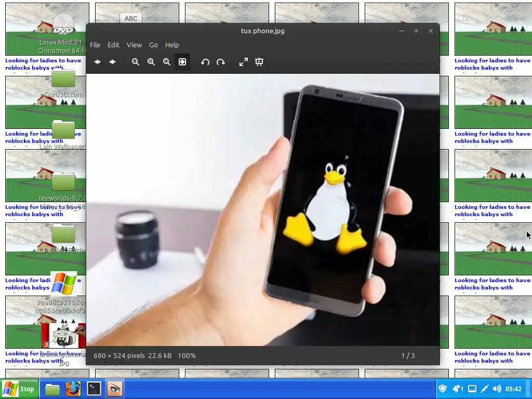Viewport: 532px width, 399px height.
Task: Open the Help menu
Action: (172, 45)
